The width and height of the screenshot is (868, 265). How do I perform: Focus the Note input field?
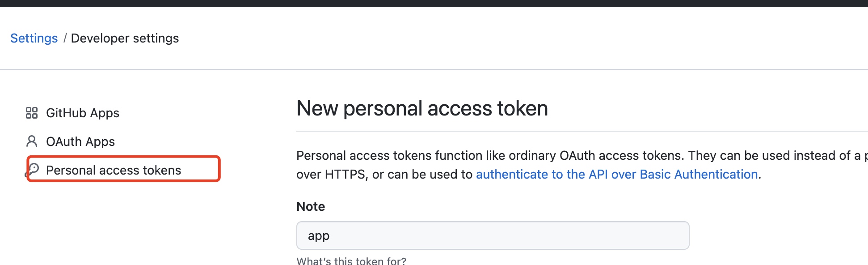coord(493,235)
